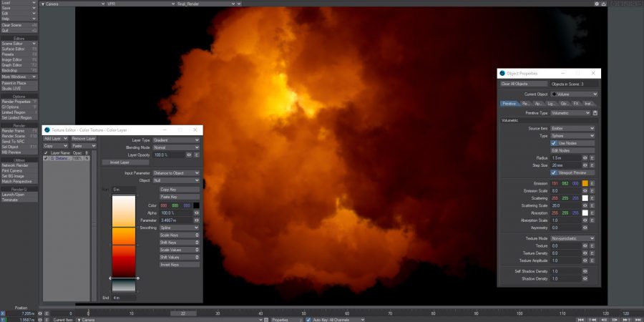Click the eye icon beside Alpha value

197,213
